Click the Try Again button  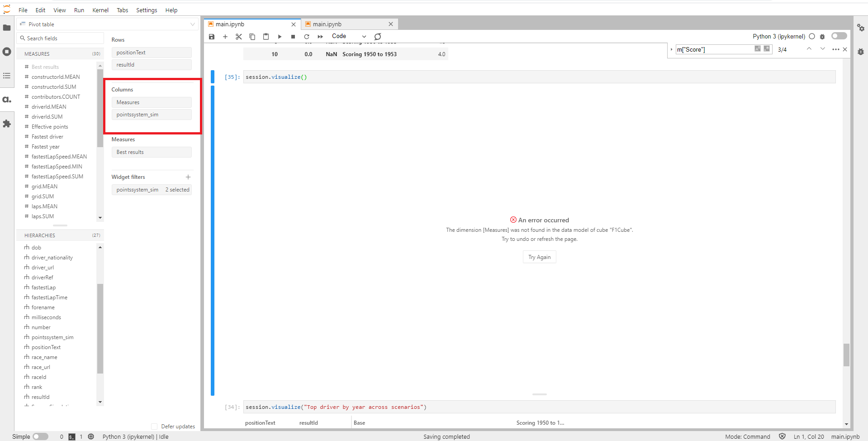point(539,257)
